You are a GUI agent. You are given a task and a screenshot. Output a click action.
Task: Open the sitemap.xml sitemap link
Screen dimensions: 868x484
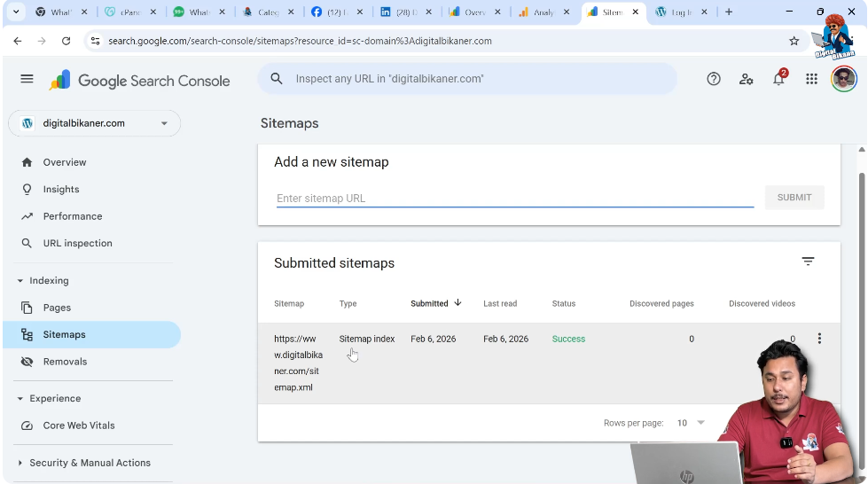click(x=299, y=363)
